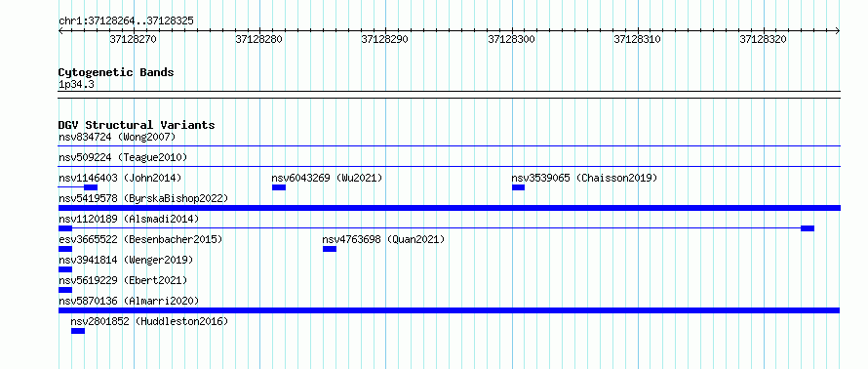Viewport: 868px width, 369px height.
Task: Click the blue block under nsv6043269 (Wu2021)
Action: [x=279, y=187]
